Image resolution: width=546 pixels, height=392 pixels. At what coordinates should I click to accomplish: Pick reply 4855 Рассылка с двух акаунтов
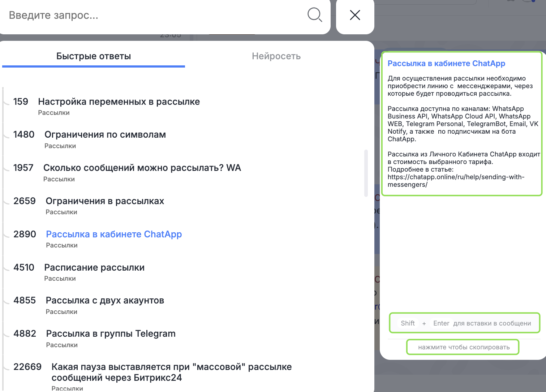[104, 301]
